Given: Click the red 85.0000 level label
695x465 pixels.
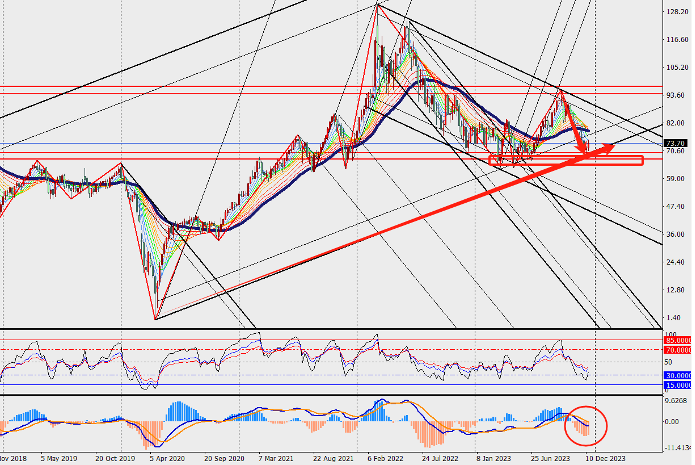Looking at the screenshot, I should click(678, 340).
